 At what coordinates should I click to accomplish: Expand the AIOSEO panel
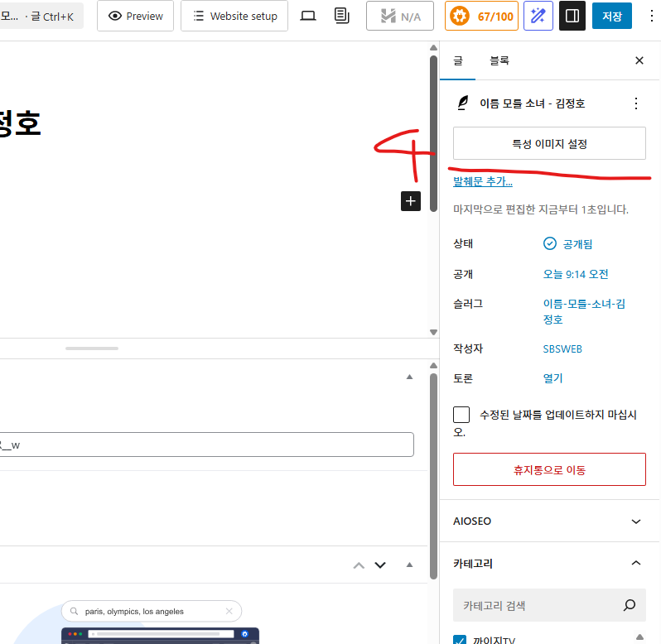pos(635,521)
